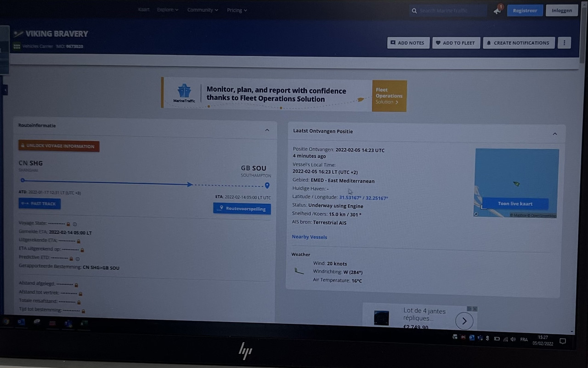Click Create Notifications button
Viewport: 588px width, 368px height.
(x=519, y=43)
